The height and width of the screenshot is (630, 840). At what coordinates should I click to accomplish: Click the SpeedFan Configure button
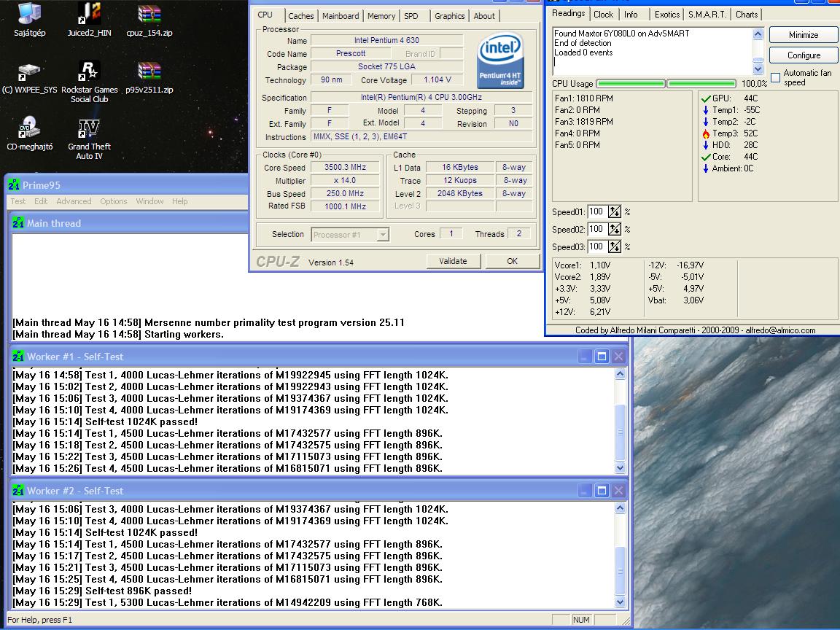tap(803, 55)
